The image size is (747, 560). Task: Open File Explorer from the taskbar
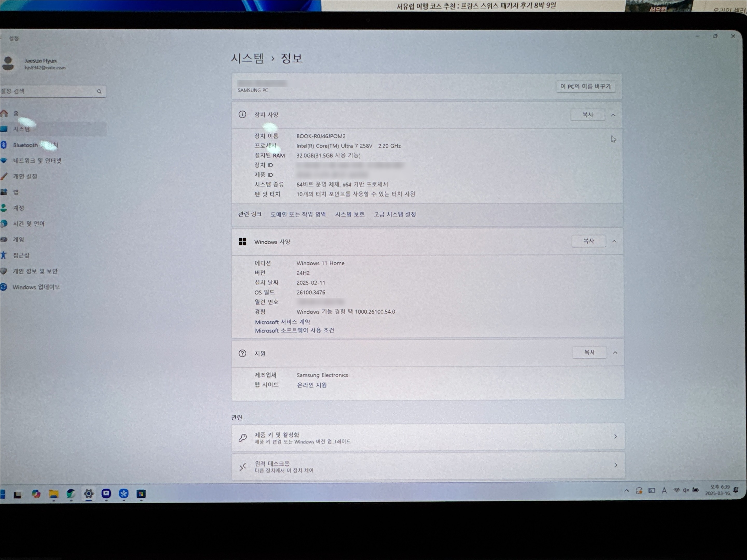53,494
